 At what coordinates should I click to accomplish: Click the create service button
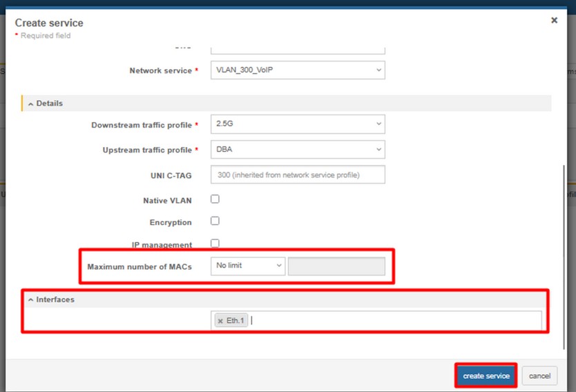coord(486,376)
